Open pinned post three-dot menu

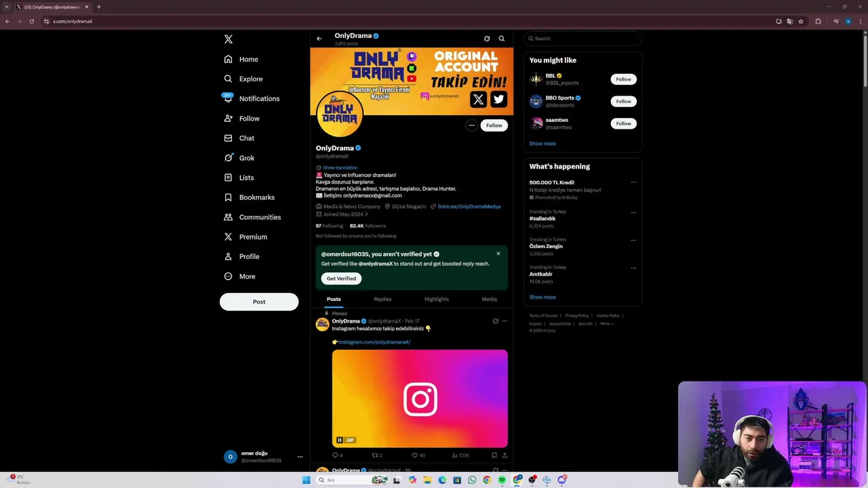pos(505,321)
